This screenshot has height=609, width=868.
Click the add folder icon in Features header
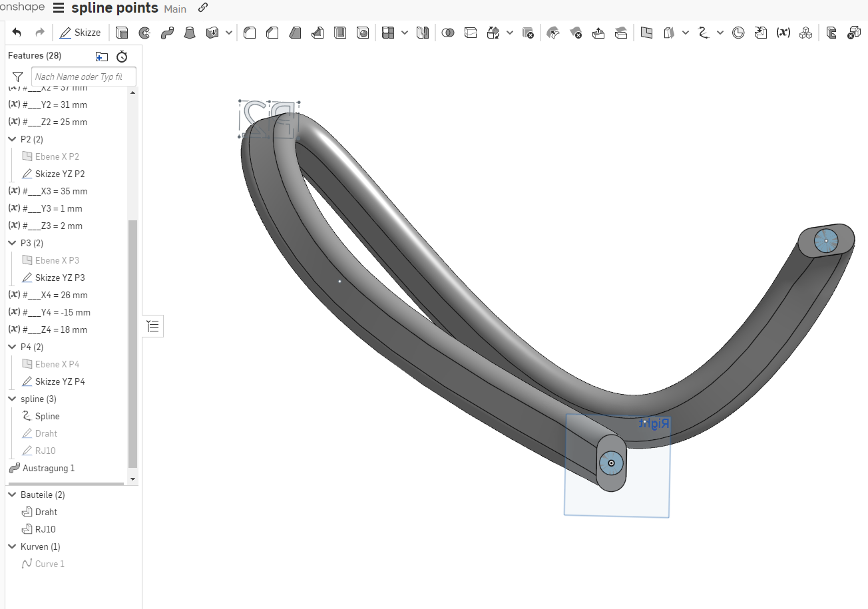(102, 57)
